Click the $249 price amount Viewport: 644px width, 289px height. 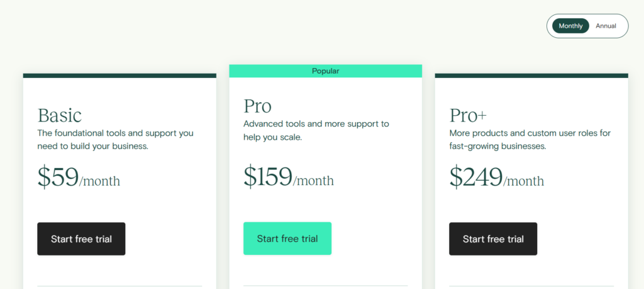(476, 178)
